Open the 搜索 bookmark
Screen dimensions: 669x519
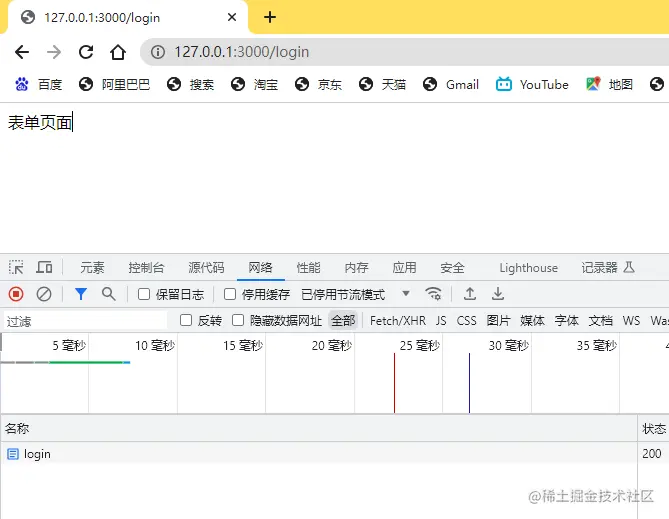coord(190,85)
